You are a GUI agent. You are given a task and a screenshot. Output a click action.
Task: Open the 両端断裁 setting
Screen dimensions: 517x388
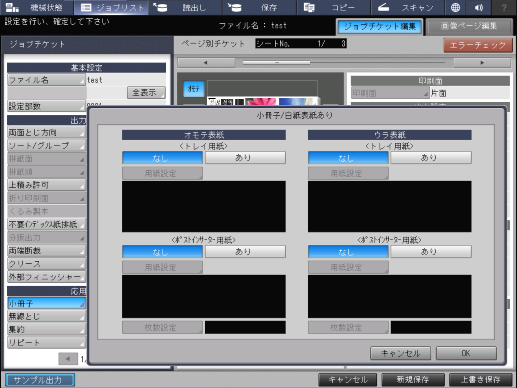point(46,250)
